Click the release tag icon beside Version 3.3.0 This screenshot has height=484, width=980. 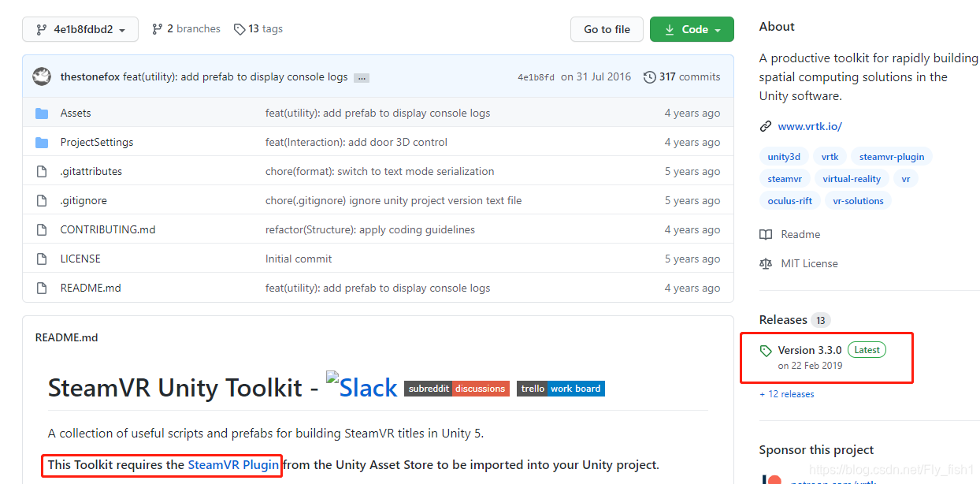coord(766,351)
